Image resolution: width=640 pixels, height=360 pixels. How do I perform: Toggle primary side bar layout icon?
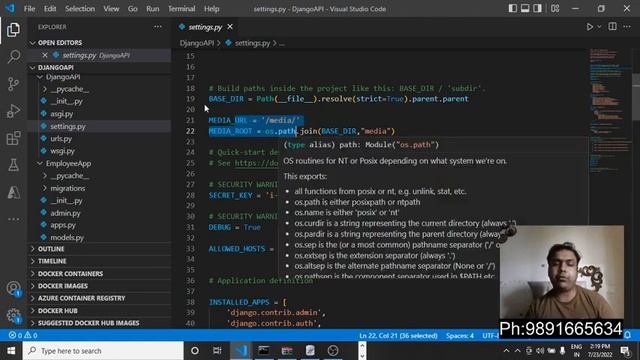pyautogui.click(x=512, y=9)
